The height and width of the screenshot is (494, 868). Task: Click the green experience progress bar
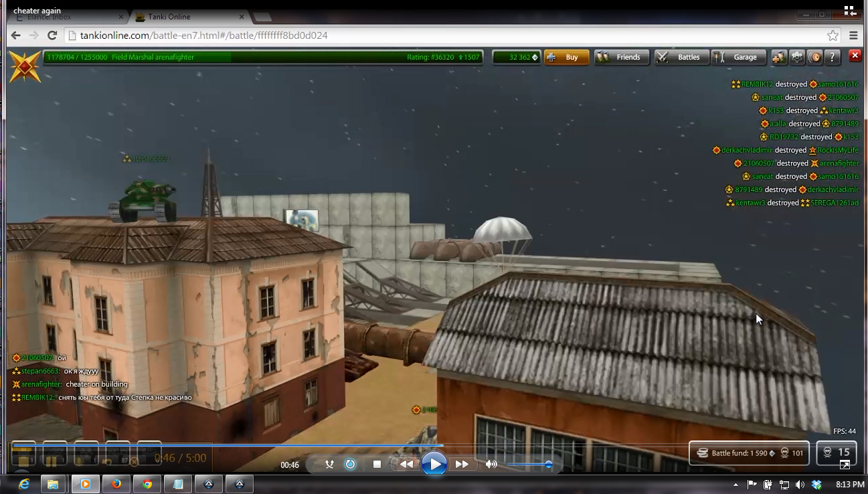click(263, 58)
